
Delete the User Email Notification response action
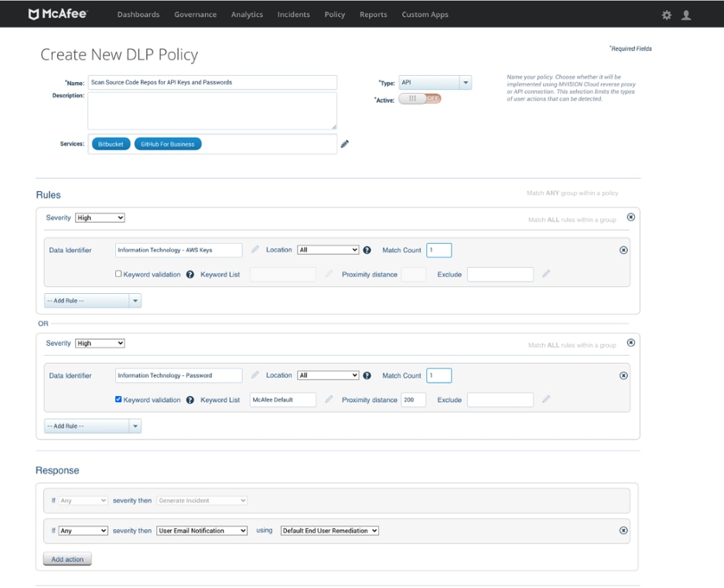tap(623, 530)
